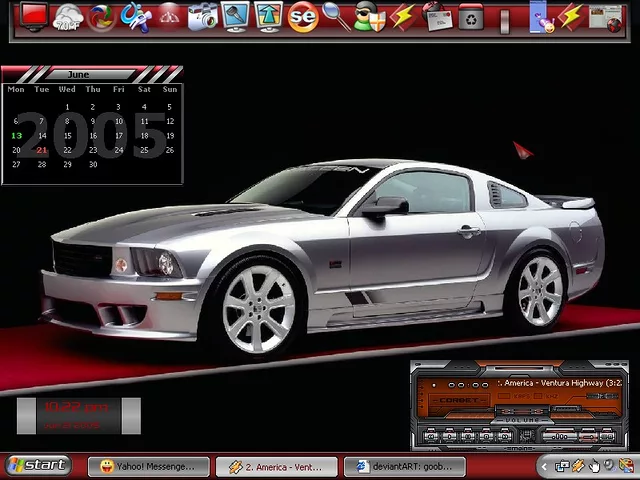Switch to Yahoo! Messenger taskbar window
This screenshot has width=640, height=480.
(x=149, y=466)
